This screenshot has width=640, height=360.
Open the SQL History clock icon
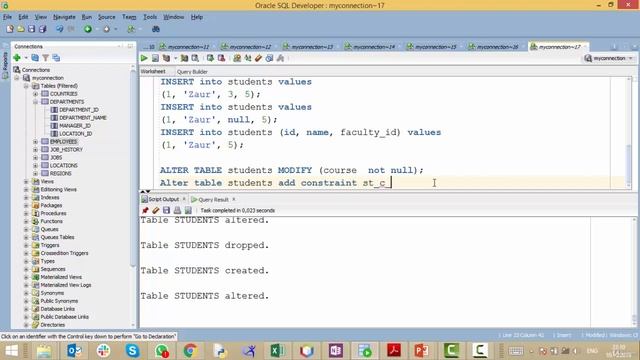[269, 58]
